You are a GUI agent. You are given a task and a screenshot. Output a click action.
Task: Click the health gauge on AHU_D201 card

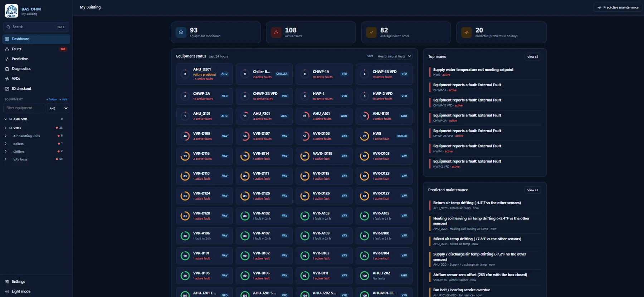(x=185, y=74)
